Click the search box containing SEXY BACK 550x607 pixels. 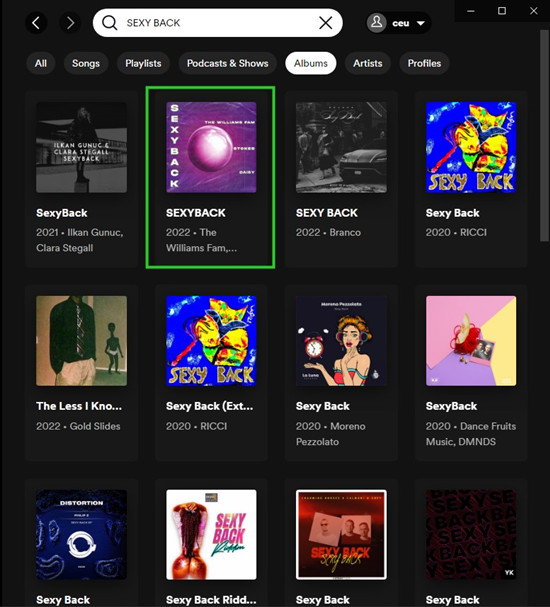coord(218,23)
